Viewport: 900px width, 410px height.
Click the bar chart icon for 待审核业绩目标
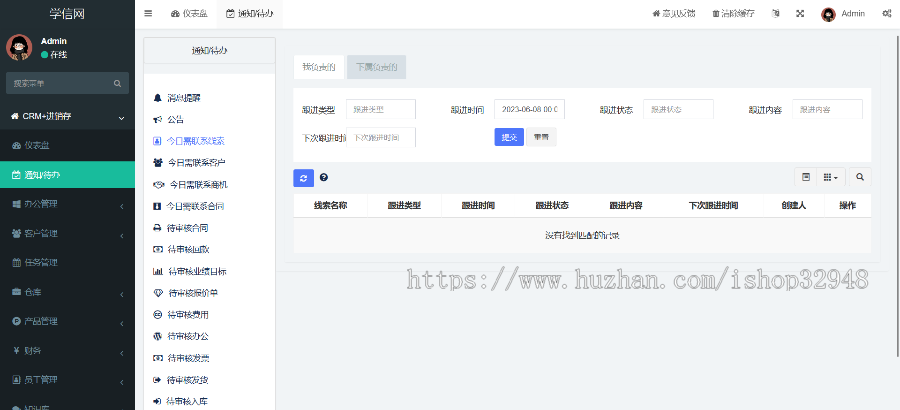158,271
